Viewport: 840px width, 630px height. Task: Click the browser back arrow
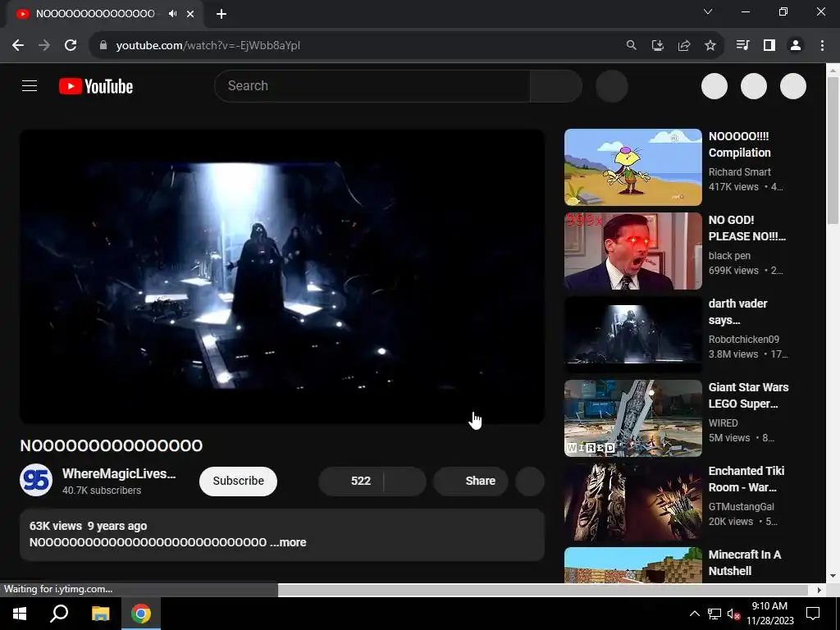(18, 46)
